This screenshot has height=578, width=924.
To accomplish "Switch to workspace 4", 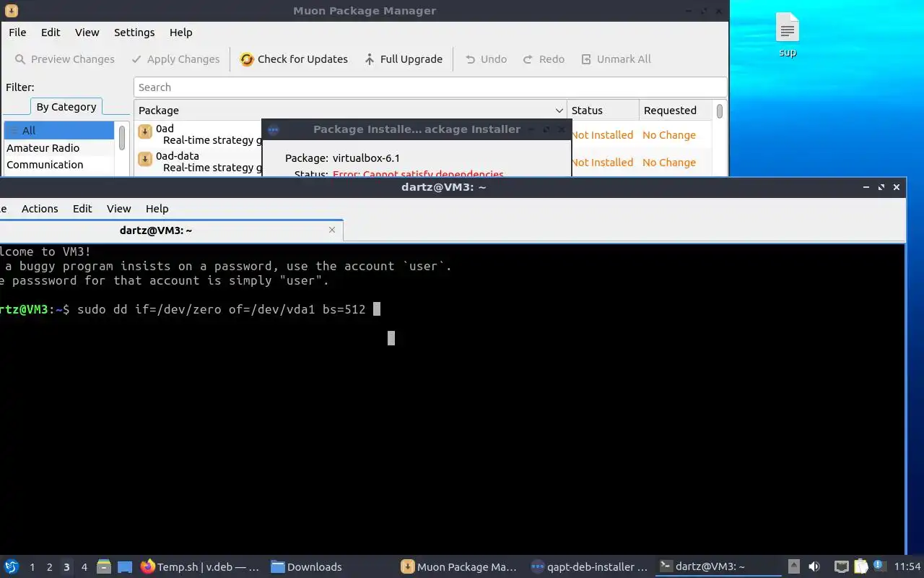I will [x=84, y=567].
